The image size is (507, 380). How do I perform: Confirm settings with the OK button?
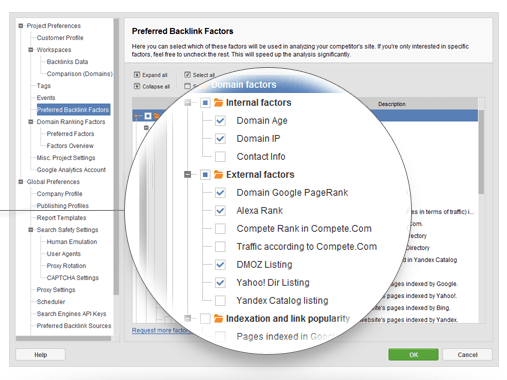point(413,355)
